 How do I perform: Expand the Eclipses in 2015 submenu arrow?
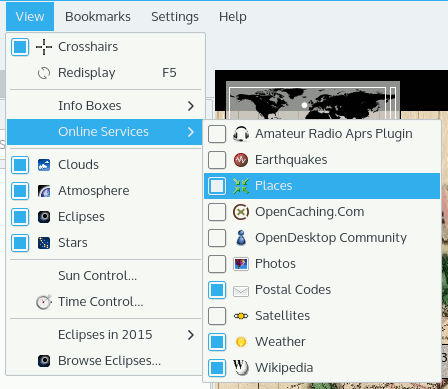(x=191, y=335)
